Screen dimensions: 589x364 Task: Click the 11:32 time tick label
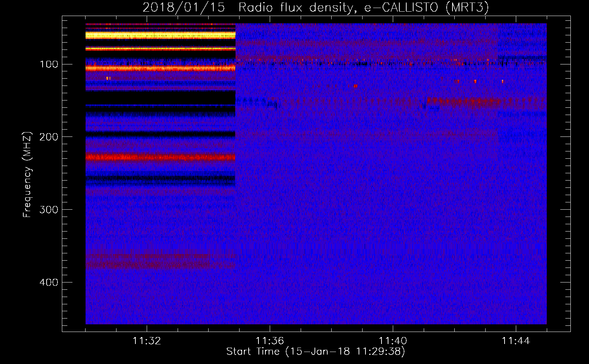147,341
